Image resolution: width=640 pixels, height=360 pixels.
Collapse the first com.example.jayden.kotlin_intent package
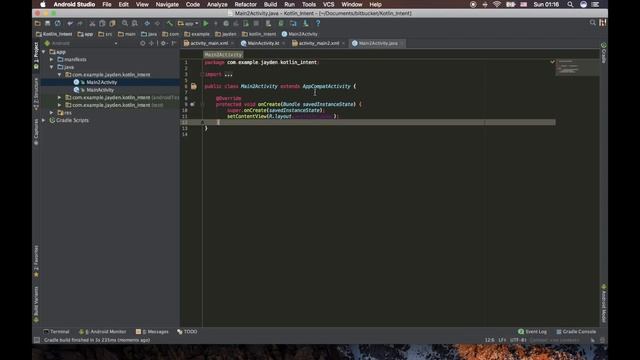coord(59,75)
